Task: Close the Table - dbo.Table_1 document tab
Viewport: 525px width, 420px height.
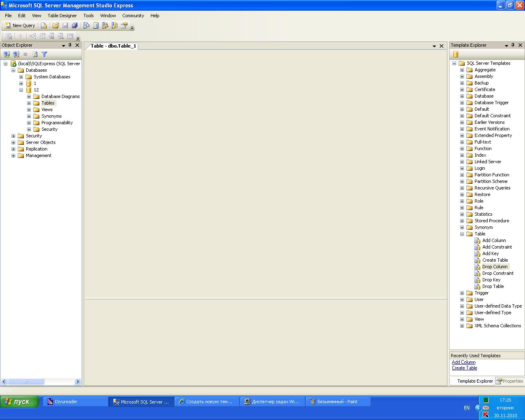Action: tap(441, 46)
